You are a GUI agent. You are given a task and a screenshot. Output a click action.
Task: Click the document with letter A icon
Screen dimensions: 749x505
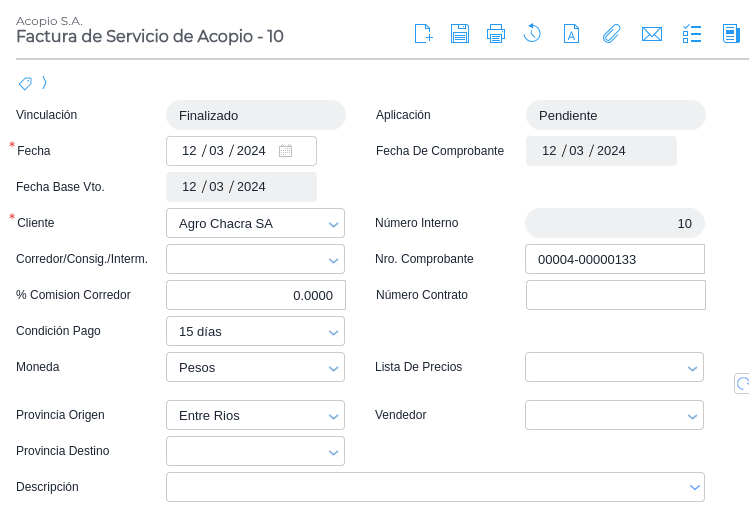click(571, 34)
